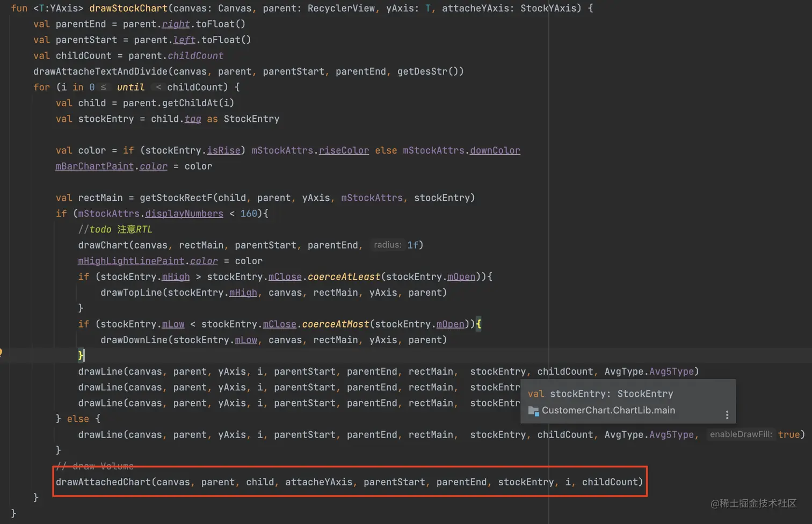Viewport: 812px width, 524px height.
Task: Click the italic coerceAtMost method call
Action: [336, 324]
